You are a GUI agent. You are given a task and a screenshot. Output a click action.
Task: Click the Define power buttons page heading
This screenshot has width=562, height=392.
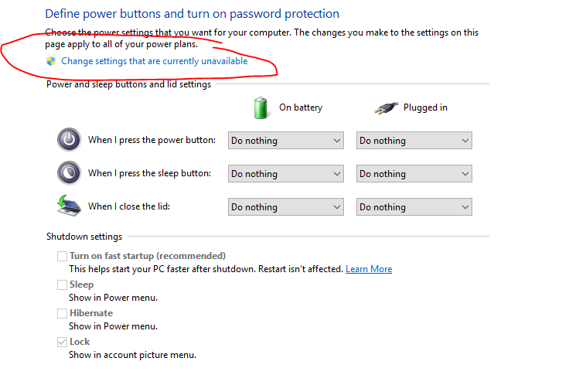(x=192, y=14)
